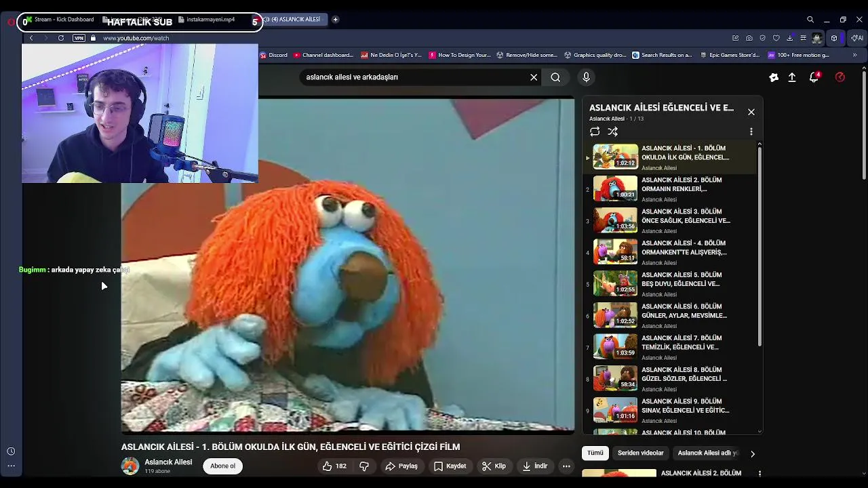Screen dimensions: 868x488
Task: Click the www.youtube.com/watch address bar
Action: pyautogui.click(x=136, y=38)
